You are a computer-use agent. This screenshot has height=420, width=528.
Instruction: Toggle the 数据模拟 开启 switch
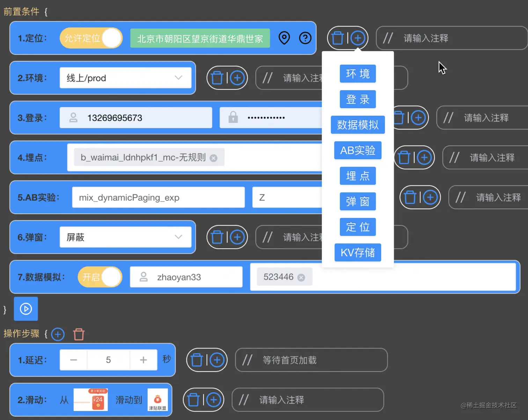(x=100, y=277)
